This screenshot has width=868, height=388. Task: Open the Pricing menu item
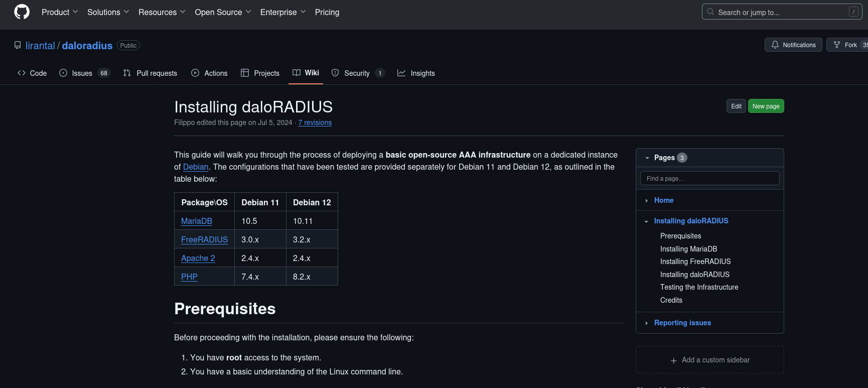click(x=327, y=12)
